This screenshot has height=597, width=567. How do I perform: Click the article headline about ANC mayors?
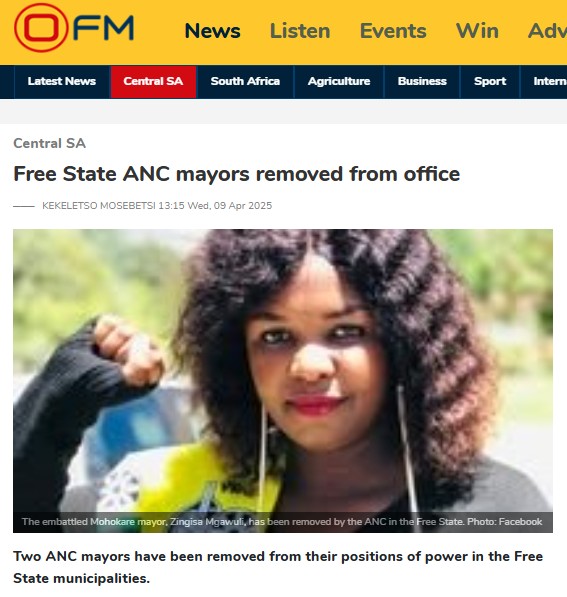[236, 174]
